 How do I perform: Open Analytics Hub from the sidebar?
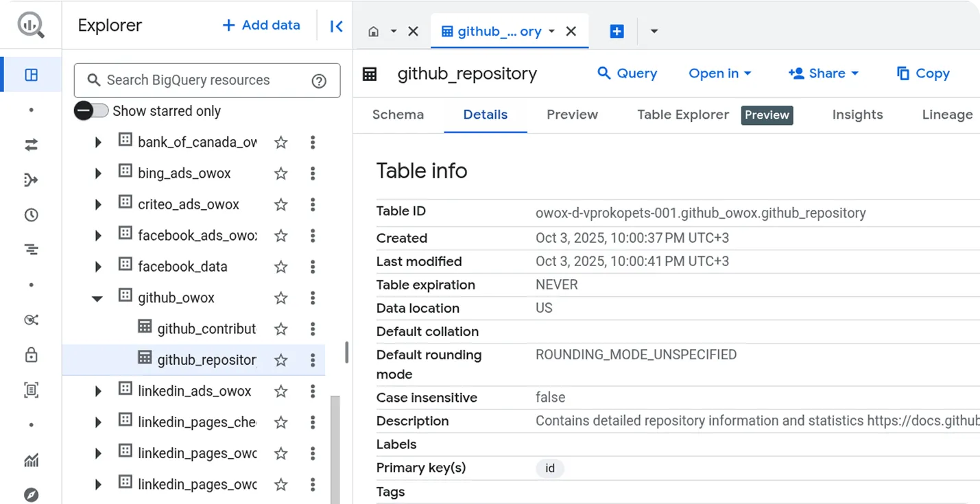(30, 320)
